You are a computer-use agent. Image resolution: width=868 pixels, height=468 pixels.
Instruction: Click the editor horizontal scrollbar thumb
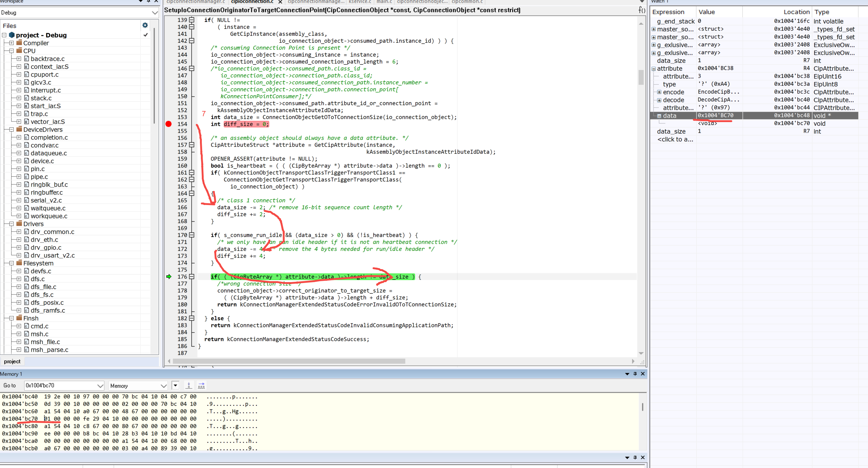coord(289,361)
